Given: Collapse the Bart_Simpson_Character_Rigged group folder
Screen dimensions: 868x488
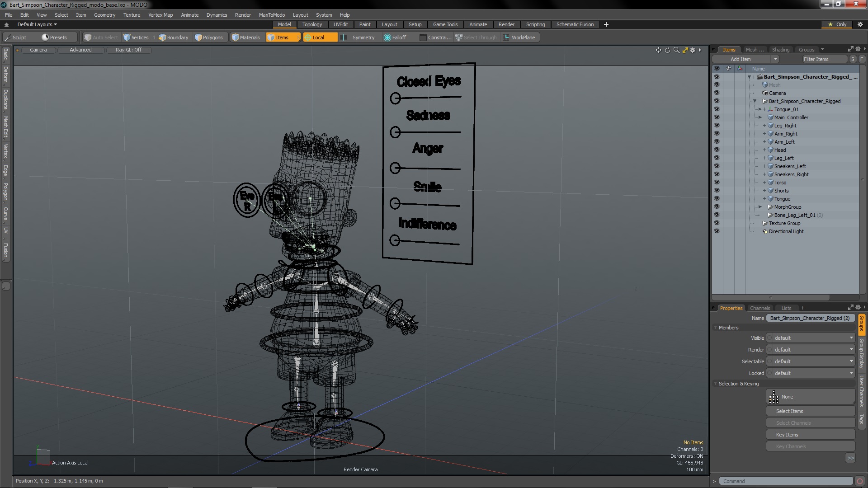Looking at the screenshot, I should (755, 101).
